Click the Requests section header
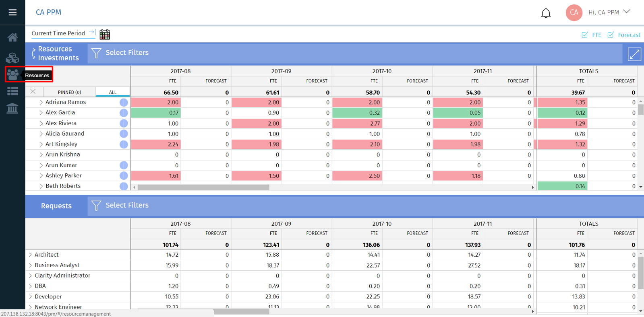 [56, 206]
